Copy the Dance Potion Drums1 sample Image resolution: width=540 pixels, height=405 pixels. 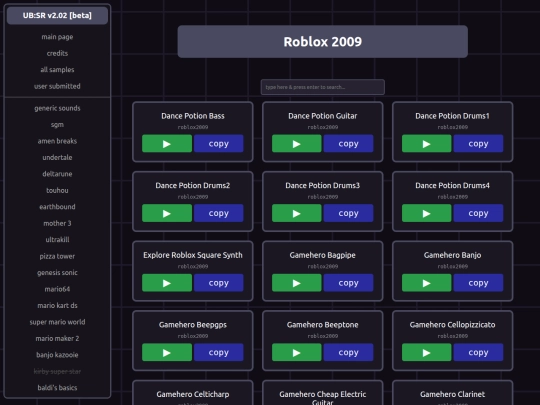(x=478, y=144)
